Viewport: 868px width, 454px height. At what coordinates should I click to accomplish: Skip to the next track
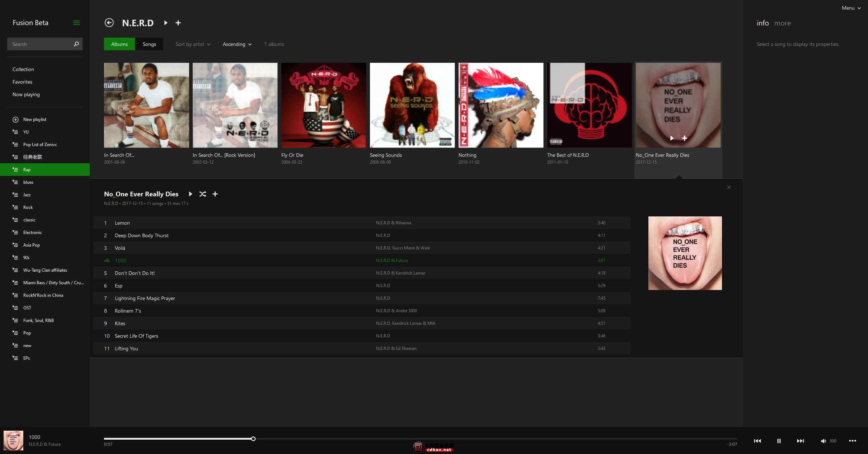click(x=801, y=441)
